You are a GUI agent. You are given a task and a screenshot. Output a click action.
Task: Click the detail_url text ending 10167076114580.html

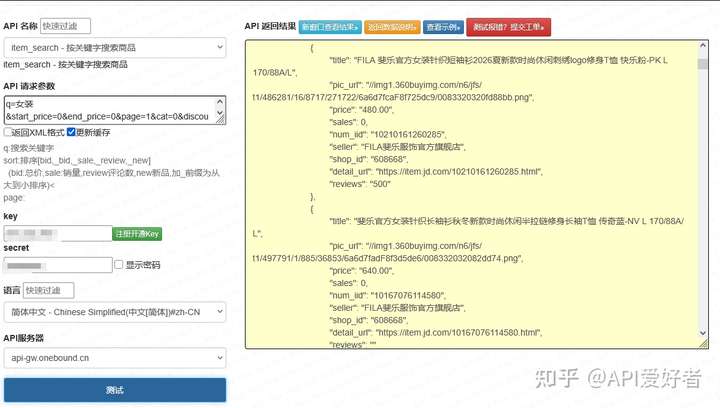pyautogui.click(x=436, y=332)
